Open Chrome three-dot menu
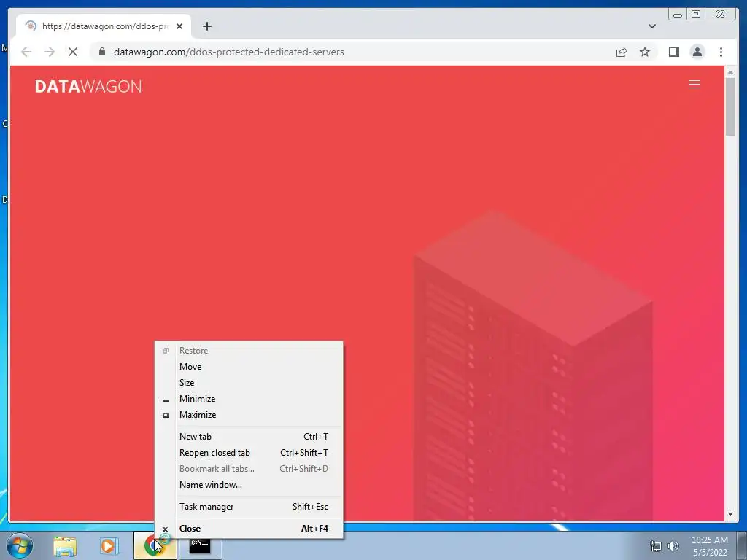The height and width of the screenshot is (560, 747). (721, 52)
